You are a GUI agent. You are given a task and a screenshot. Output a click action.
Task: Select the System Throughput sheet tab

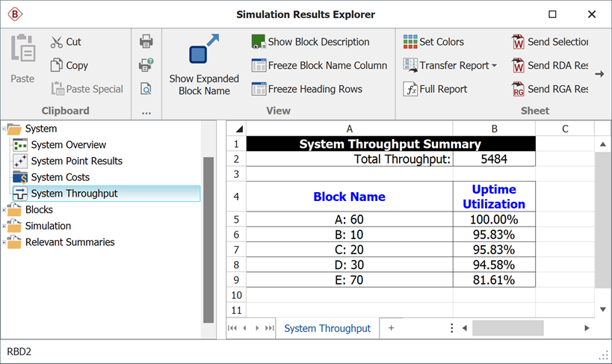(327, 328)
